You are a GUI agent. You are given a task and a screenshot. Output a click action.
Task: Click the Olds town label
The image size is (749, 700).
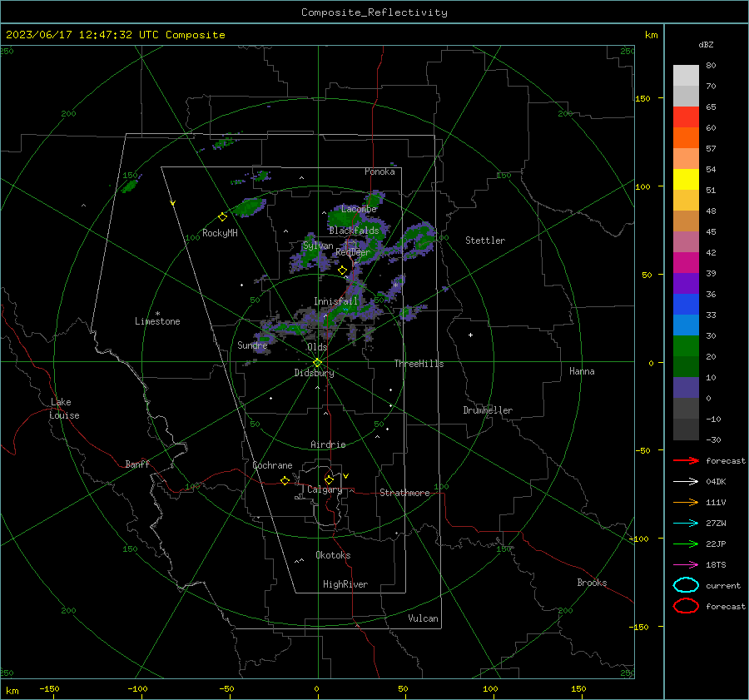coord(317,347)
